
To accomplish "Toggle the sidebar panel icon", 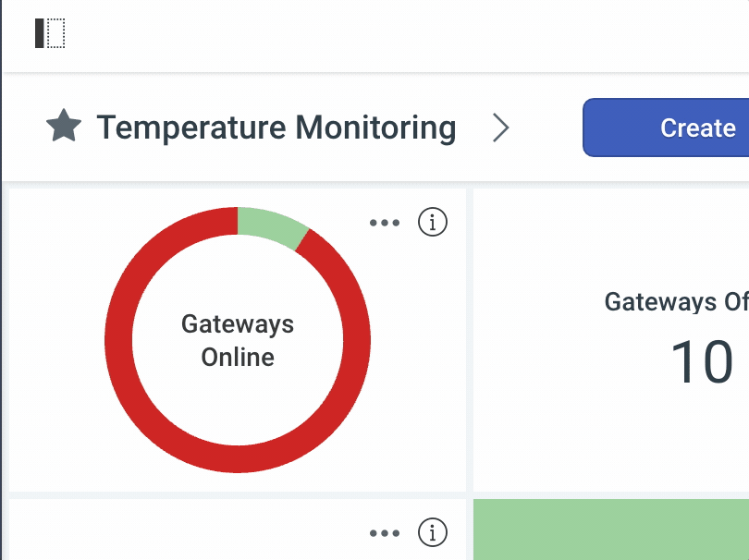I will pos(50,33).
